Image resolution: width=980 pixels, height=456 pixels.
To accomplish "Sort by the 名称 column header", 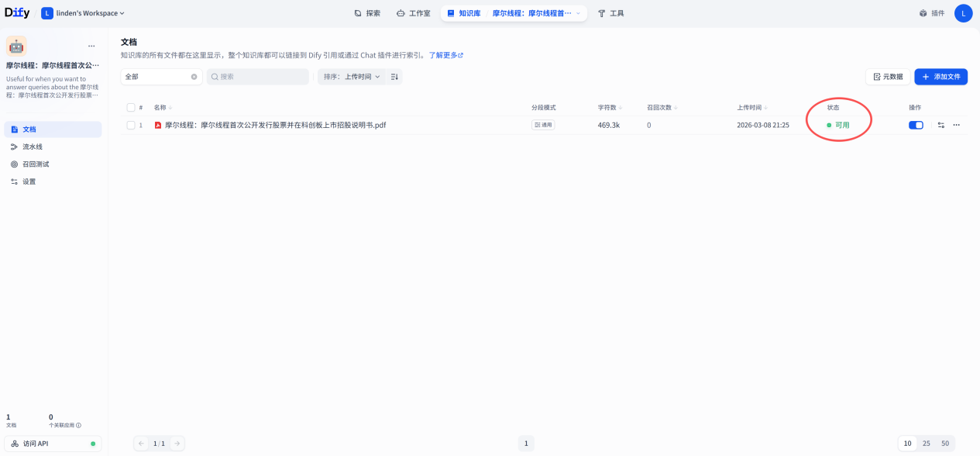I will pyautogui.click(x=163, y=108).
